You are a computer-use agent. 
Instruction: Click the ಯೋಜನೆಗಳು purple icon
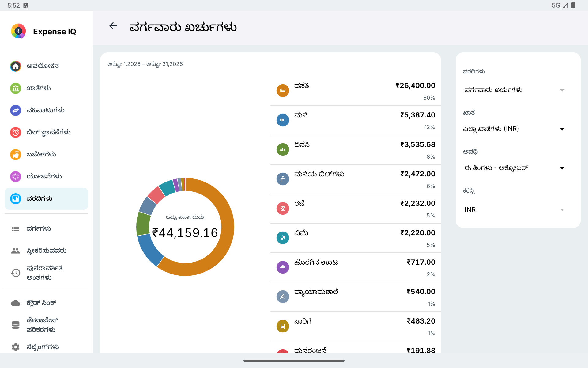pos(16,177)
